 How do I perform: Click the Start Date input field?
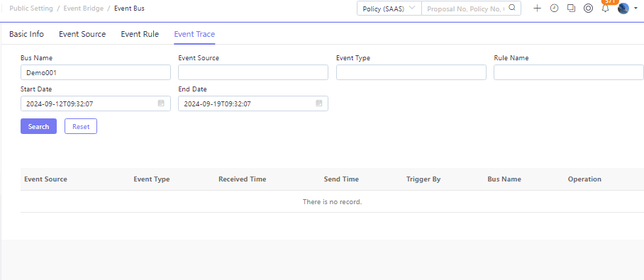(95, 103)
